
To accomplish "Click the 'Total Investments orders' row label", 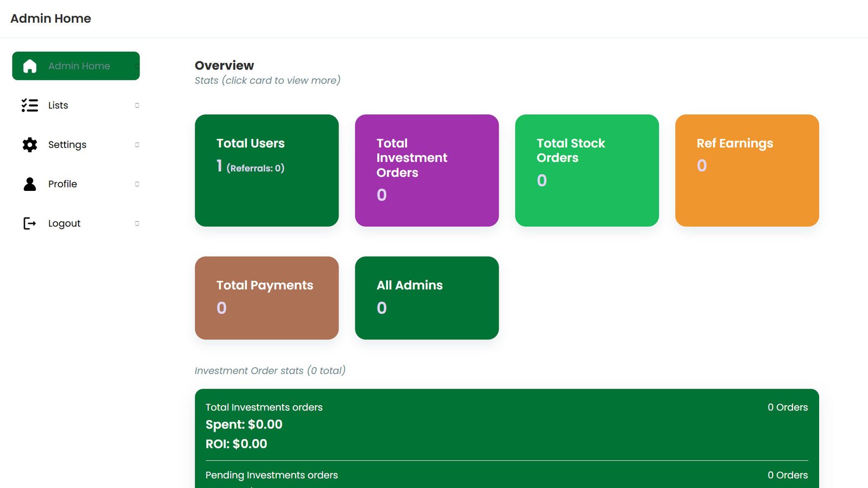I will click(x=264, y=407).
